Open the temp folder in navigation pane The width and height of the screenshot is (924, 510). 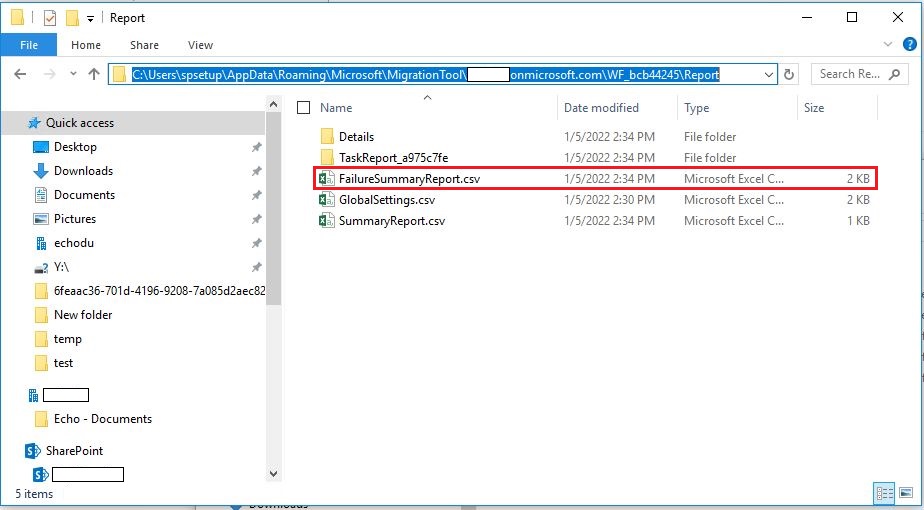[68, 339]
